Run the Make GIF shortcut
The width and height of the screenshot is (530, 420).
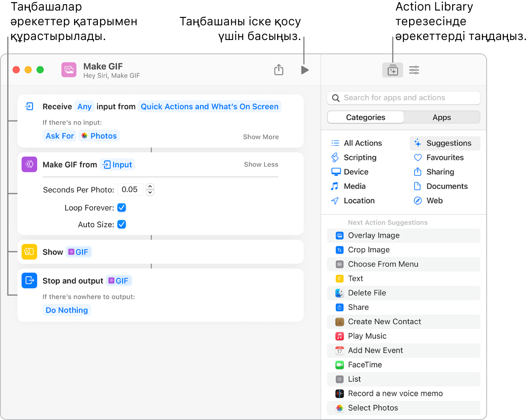pos(304,70)
